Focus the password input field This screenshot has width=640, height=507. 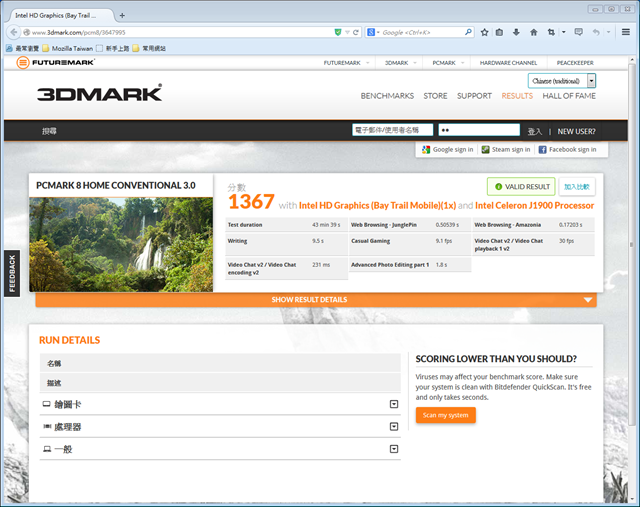tap(479, 130)
